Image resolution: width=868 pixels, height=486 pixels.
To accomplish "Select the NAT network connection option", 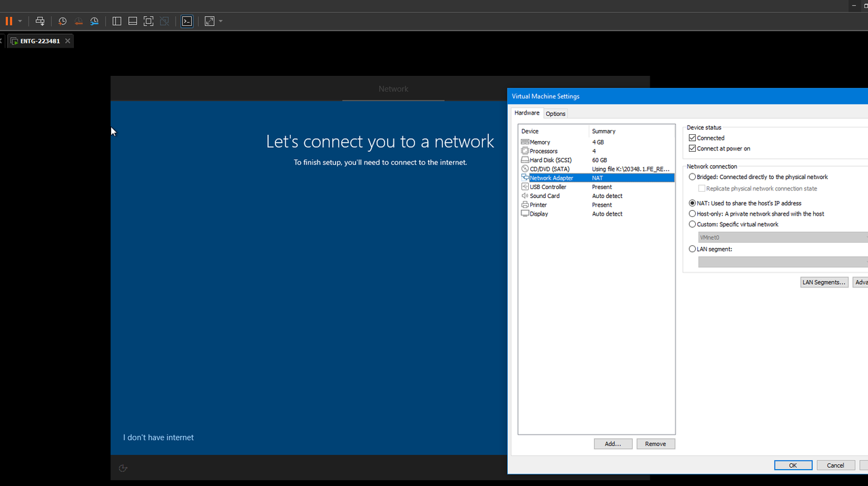I will (692, 203).
